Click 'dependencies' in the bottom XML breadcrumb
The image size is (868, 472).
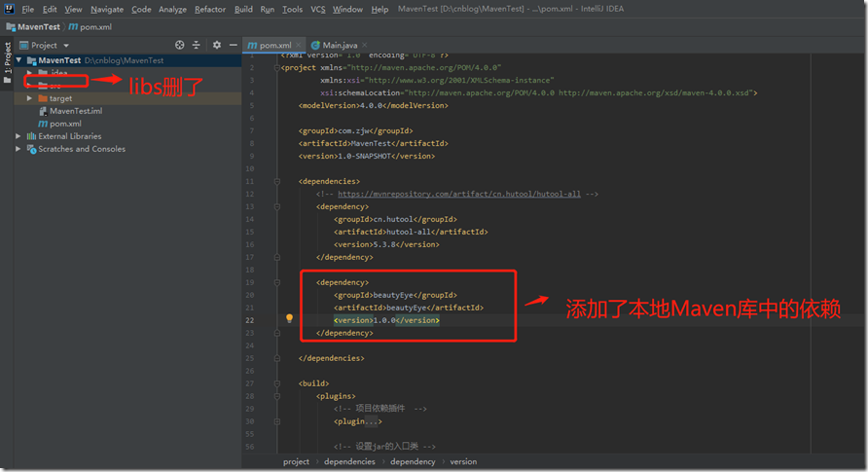[349, 461]
